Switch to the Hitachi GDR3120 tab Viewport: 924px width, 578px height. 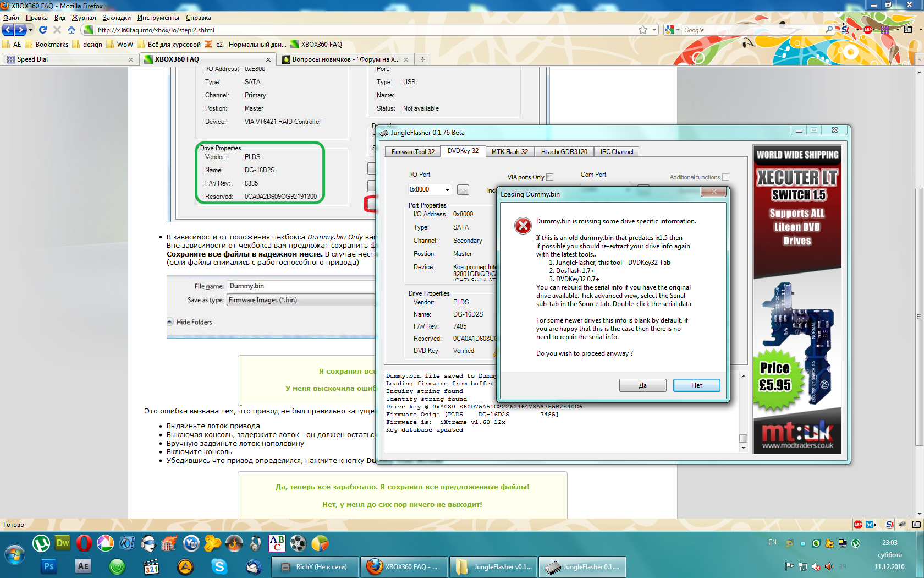coord(564,152)
